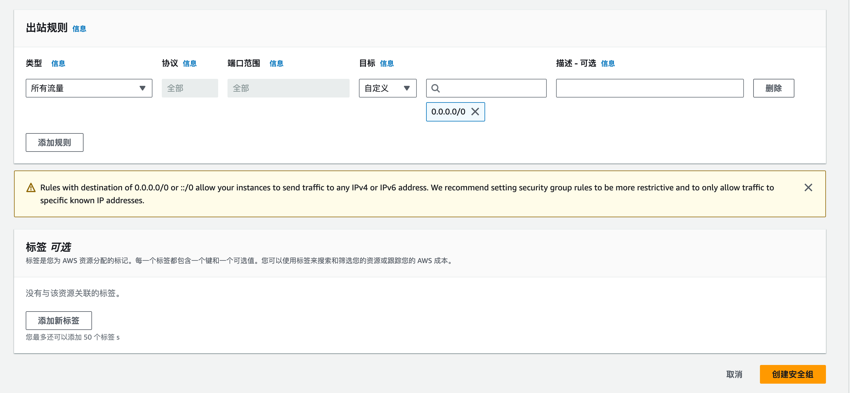The image size is (868, 393).
Task: Click the 标签 可选 section heading
Action: [x=48, y=247]
